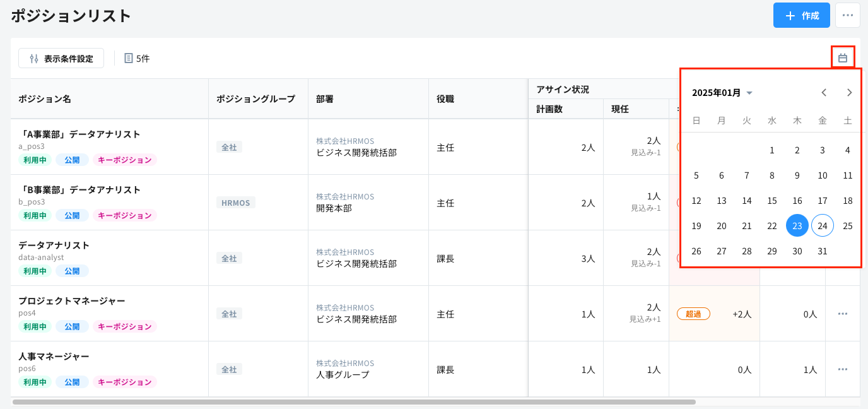This screenshot has height=409, width=868.
Task: Click the sliders icon on 表示条件設定
Action: coord(33,58)
